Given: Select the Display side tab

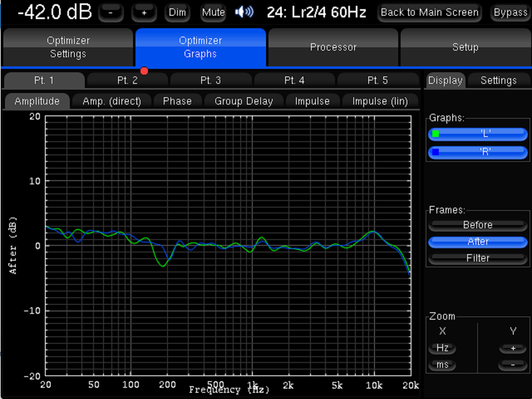Looking at the screenshot, I should click(x=445, y=81).
